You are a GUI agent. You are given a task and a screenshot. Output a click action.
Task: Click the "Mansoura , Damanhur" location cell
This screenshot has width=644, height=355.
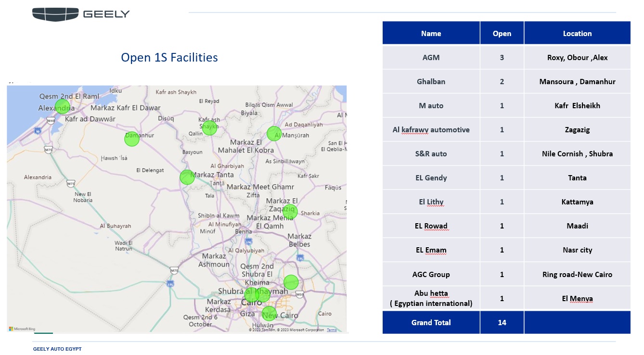click(x=577, y=81)
